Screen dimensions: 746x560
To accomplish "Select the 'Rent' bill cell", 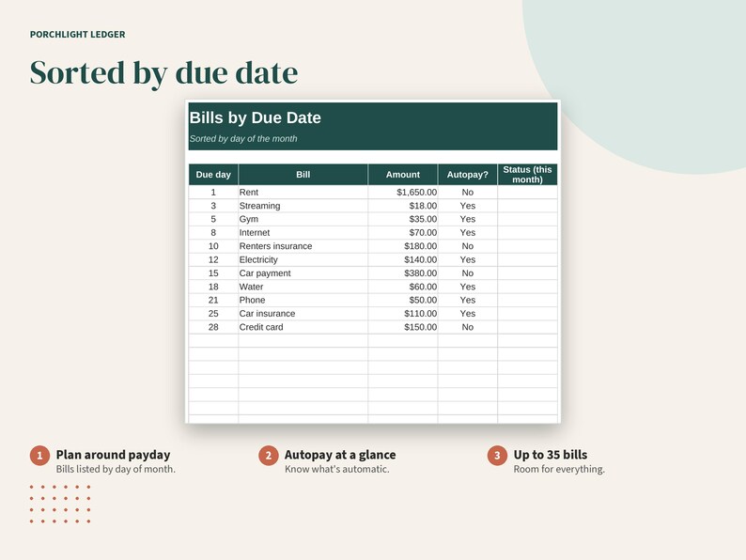I will click(x=303, y=193).
